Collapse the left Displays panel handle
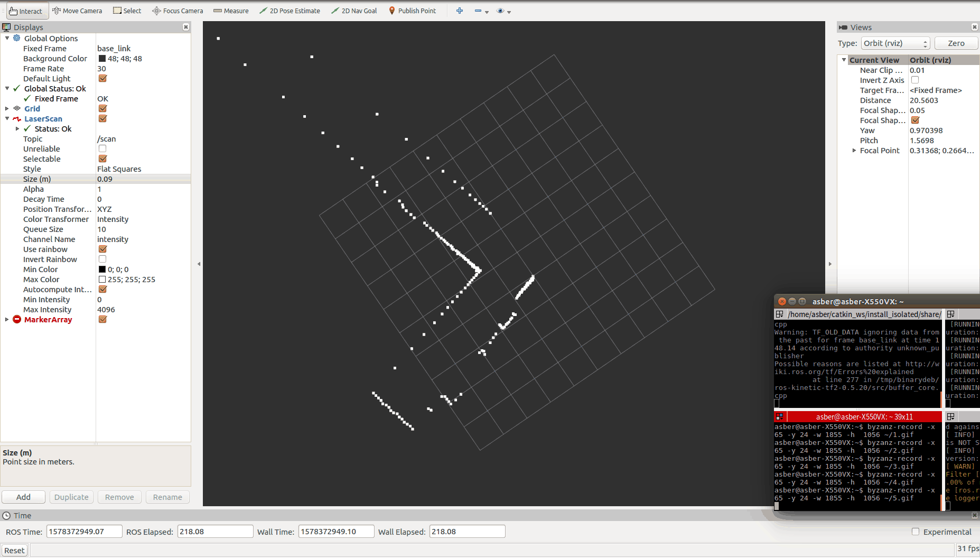The image size is (980, 558). pos(199,264)
